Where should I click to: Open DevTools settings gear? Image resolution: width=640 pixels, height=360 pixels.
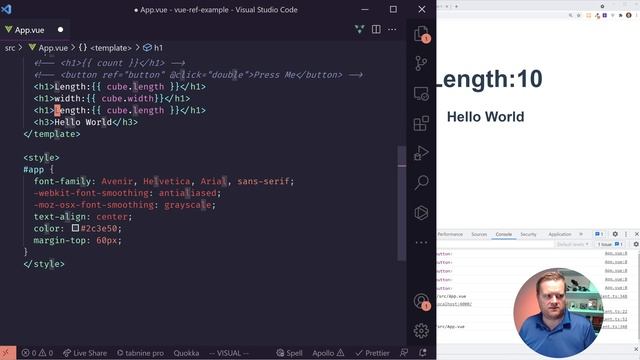coord(615,234)
